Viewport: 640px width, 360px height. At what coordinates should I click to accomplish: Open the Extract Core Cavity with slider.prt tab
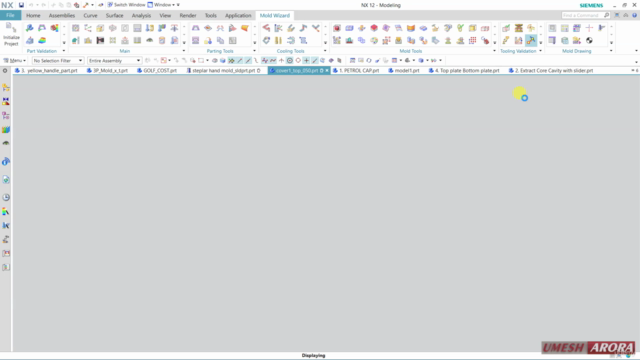551,71
